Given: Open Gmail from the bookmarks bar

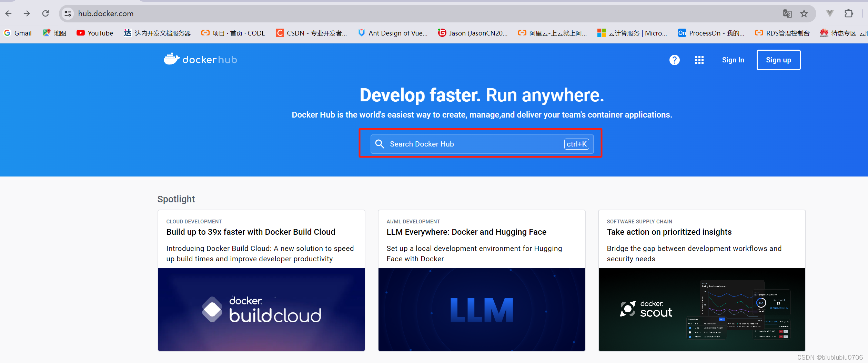Looking at the screenshot, I should [18, 33].
